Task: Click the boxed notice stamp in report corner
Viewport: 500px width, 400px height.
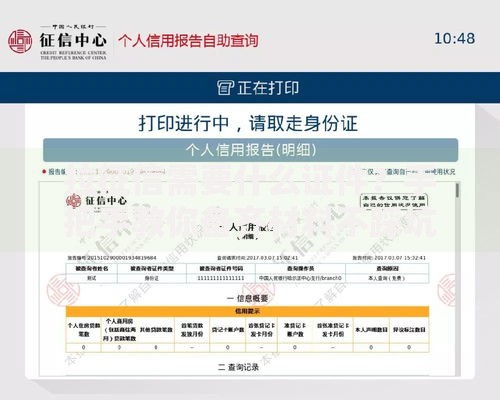Action: click(394, 201)
